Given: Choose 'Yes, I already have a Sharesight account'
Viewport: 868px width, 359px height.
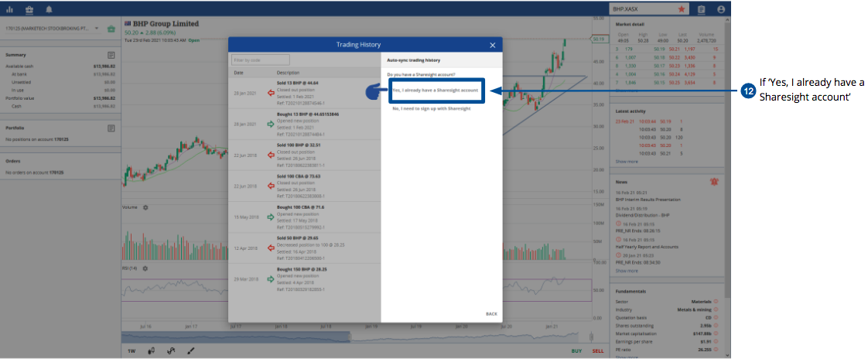Looking at the screenshot, I should coord(435,90).
